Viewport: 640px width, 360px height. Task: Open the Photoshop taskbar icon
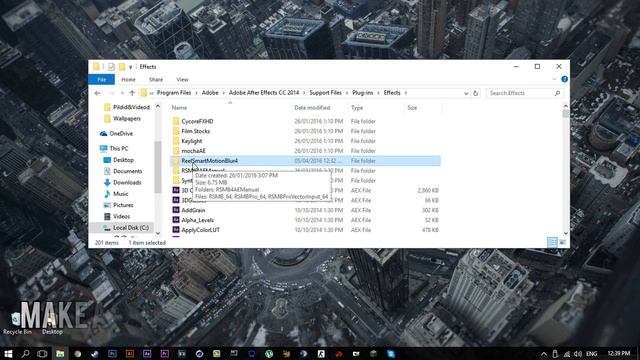point(112,354)
